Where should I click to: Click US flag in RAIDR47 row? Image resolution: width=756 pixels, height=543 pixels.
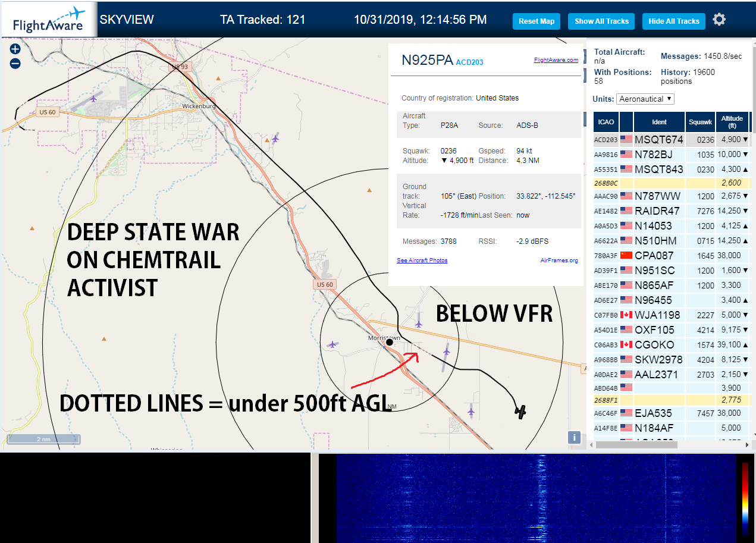626,211
